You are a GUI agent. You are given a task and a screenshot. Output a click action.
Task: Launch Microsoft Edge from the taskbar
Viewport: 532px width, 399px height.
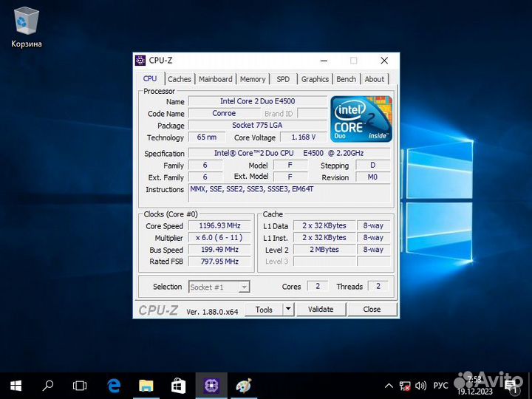click(114, 386)
